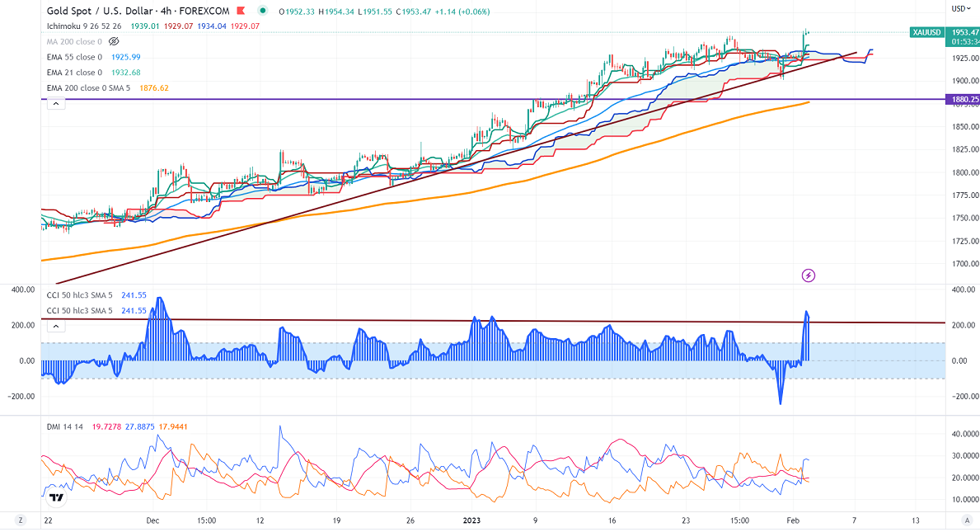Image resolution: width=980 pixels, height=532 pixels.
Task: Select the EMA 21 close indicator legend
Action: point(74,73)
